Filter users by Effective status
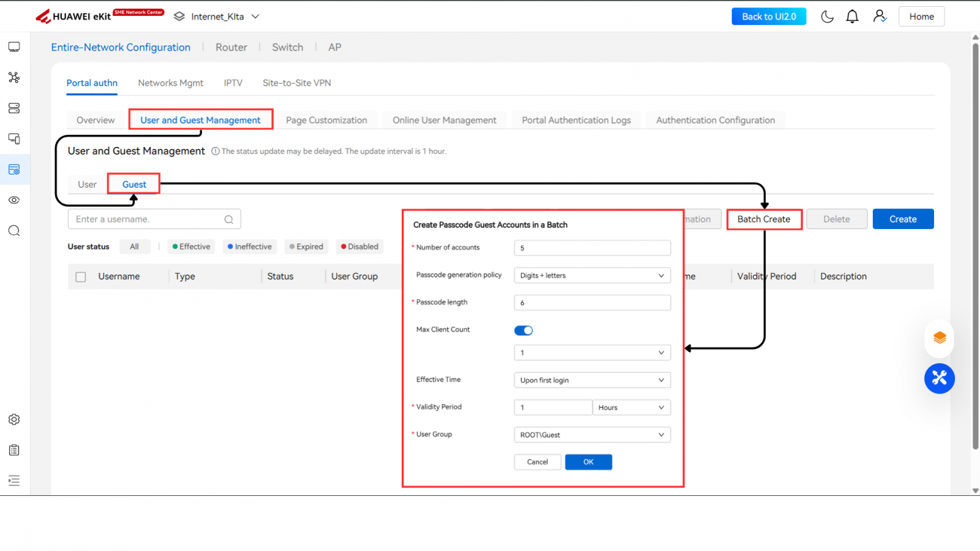Screen dimensions: 980x551 [191, 247]
